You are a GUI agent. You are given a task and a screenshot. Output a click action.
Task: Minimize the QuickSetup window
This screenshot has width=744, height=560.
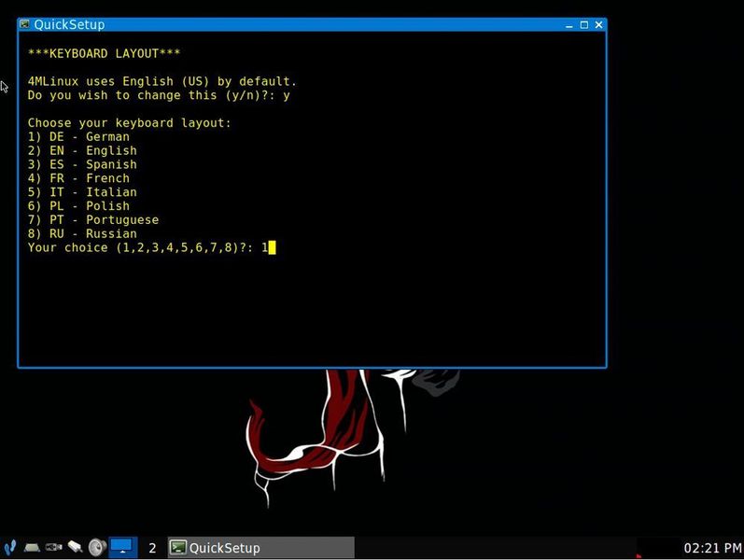[x=569, y=24]
